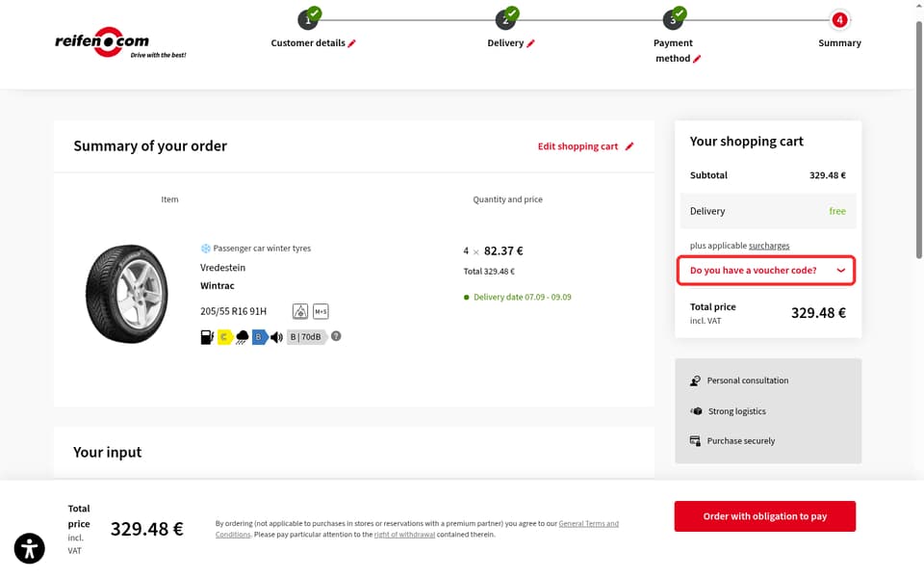Click the step 3 completed circle
Viewport: 924px width, 578px height.
pos(673,19)
